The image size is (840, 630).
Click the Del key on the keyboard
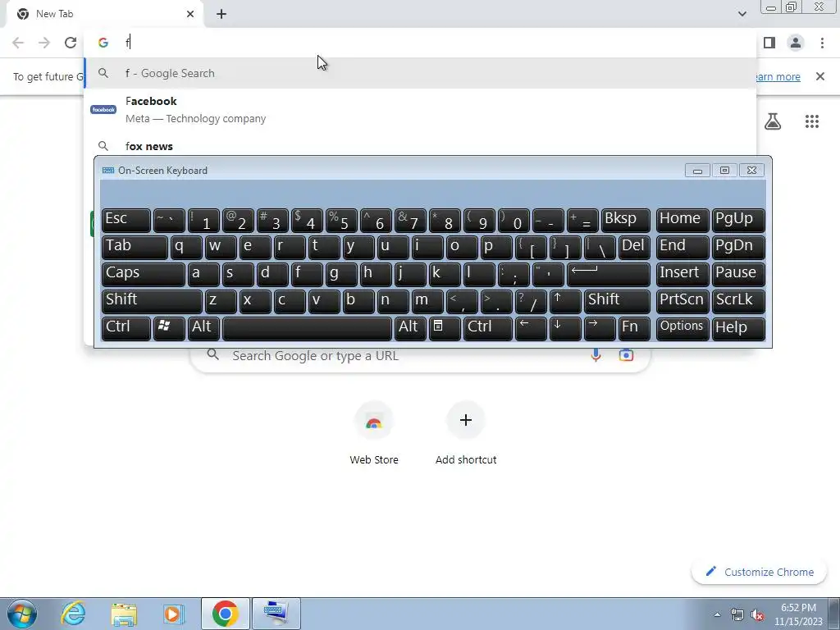tap(634, 247)
